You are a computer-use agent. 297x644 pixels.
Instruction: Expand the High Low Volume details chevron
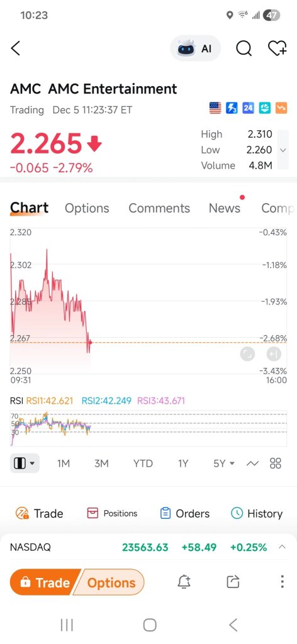tap(283, 150)
